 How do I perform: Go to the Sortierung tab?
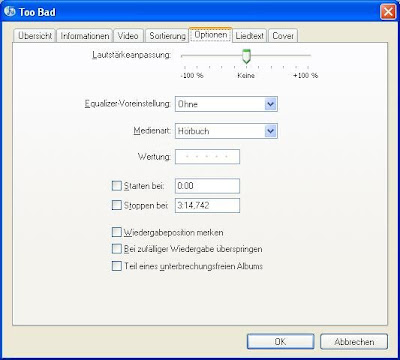(x=167, y=36)
